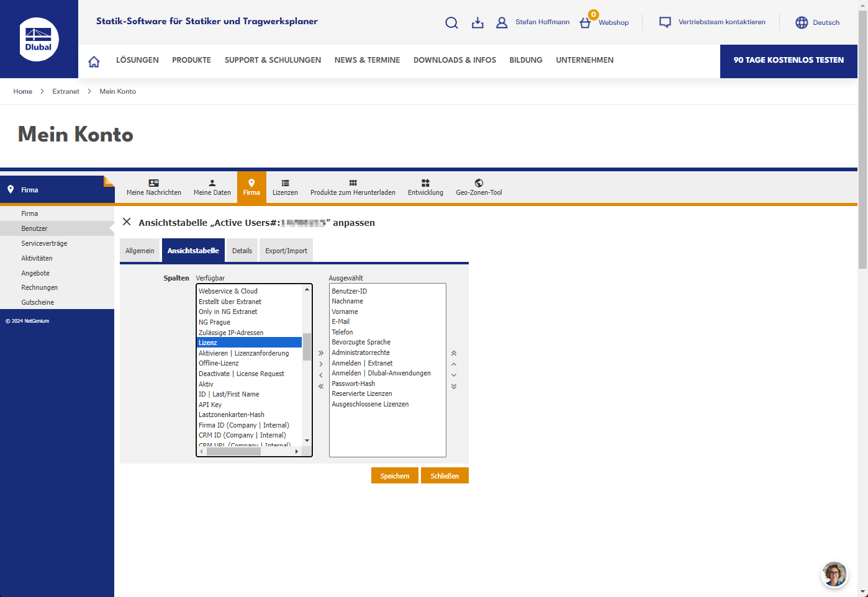Switch to the Lizenzen section
This screenshot has width=868, height=597.
pos(285,187)
